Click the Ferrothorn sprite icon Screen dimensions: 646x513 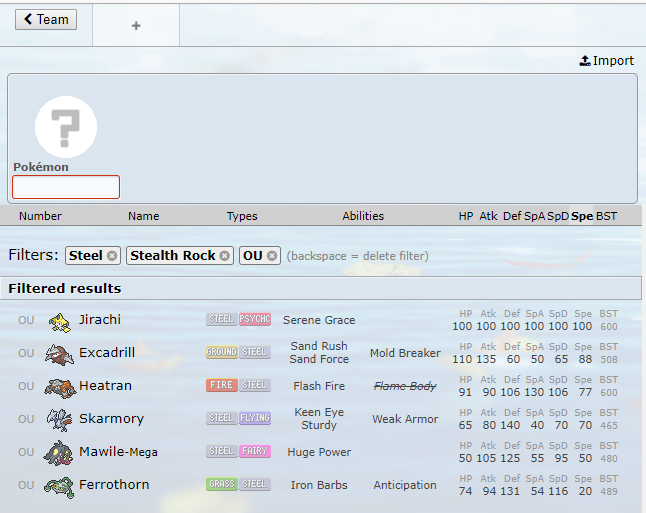59,487
